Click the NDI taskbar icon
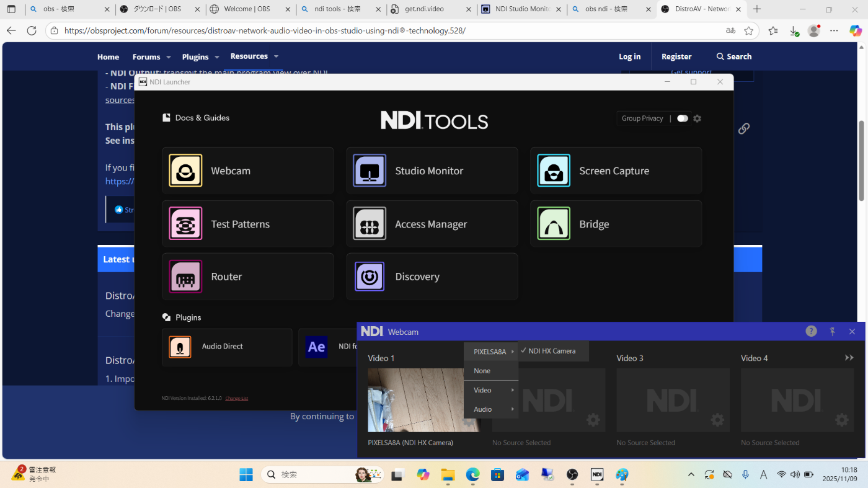Image resolution: width=868 pixels, height=488 pixels. tap(597, 474)
